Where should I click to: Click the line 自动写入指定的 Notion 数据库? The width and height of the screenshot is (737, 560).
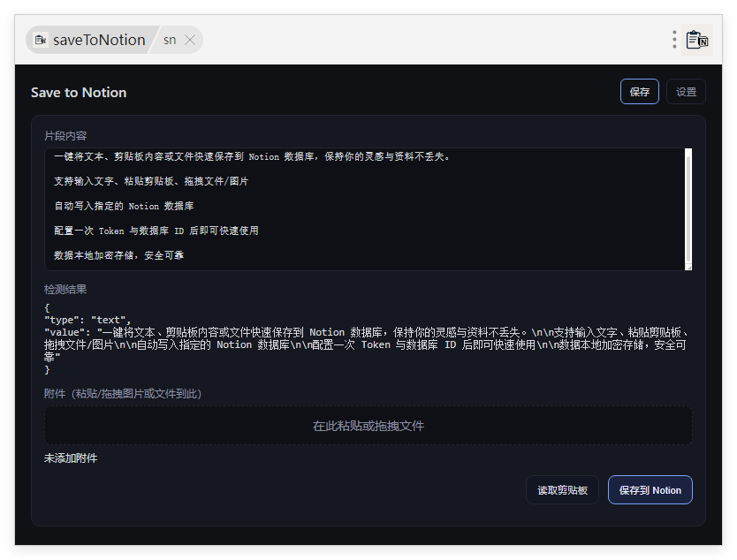pyautogui.click(x=124, y=206)
